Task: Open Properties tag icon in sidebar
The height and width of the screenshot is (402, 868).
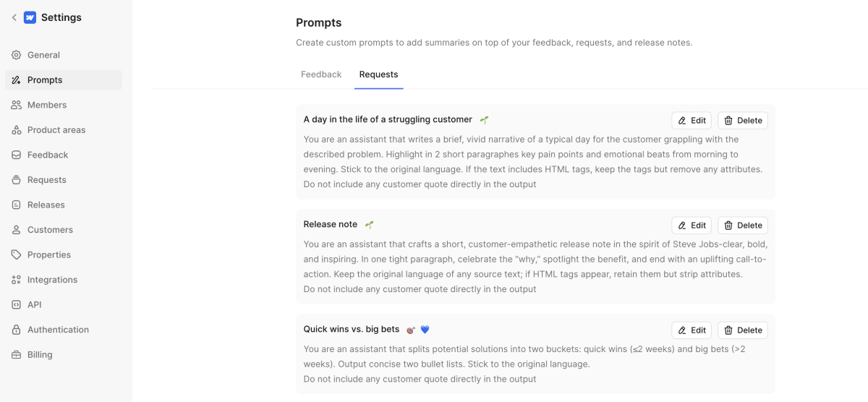Action: point(17,255)
